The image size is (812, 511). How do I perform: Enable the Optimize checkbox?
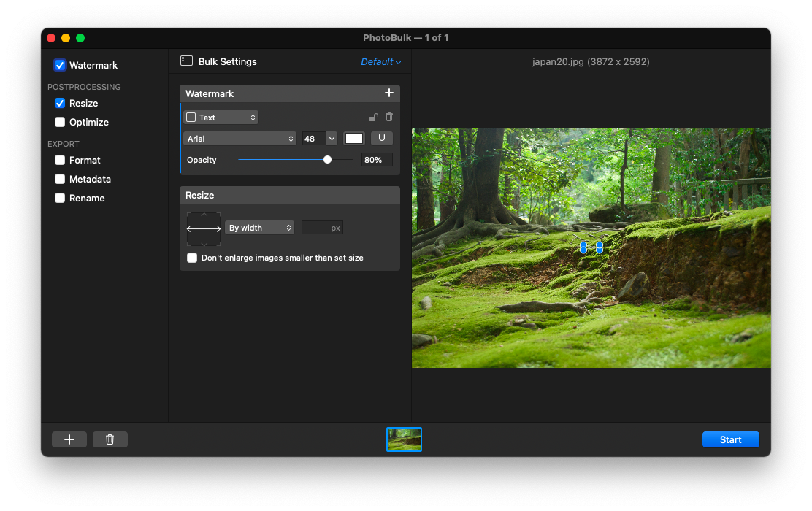pos(60,122)
